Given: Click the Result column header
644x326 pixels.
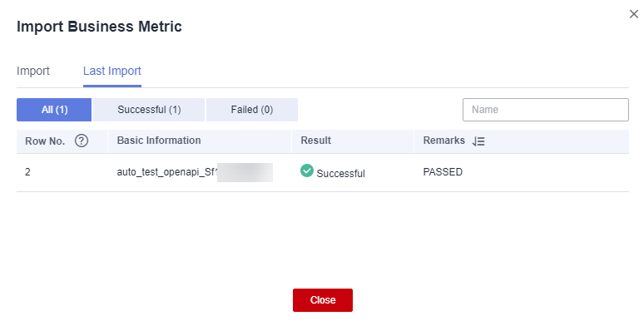Looking at the screenshot, I should pyautogui.click(x=316, y=141).
